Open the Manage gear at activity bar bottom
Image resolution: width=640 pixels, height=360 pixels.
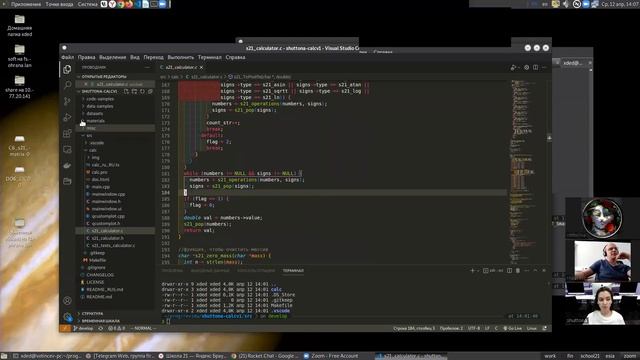[68, 317]
